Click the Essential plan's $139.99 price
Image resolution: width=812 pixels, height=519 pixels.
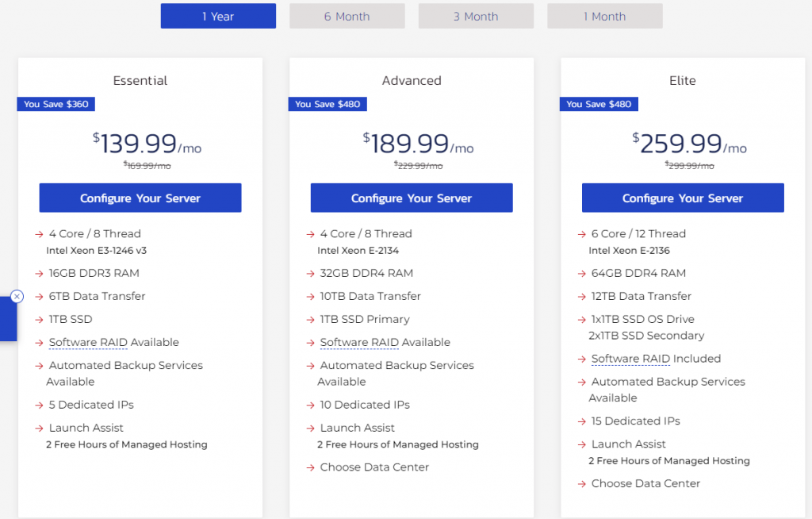[135, 144]
